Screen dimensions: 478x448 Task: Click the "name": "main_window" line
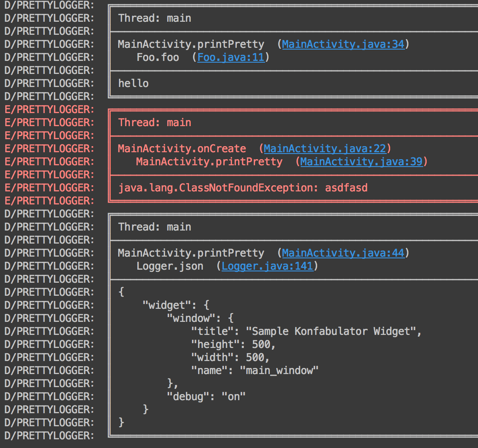point(255,371)
